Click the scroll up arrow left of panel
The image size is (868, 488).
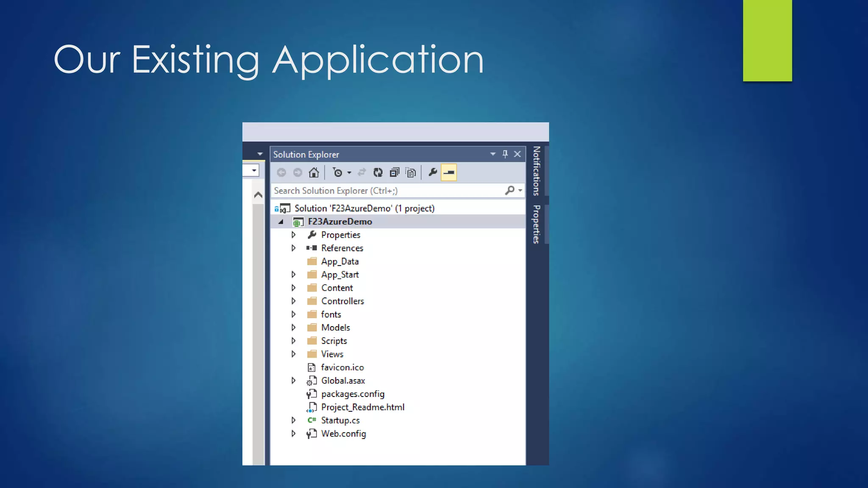258,195
